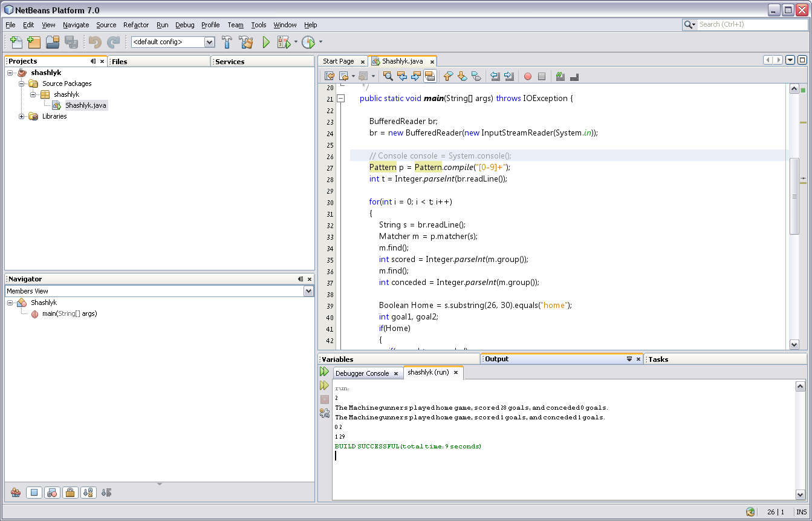
Task: Open the default config dropdown
Action: (209, 42)
